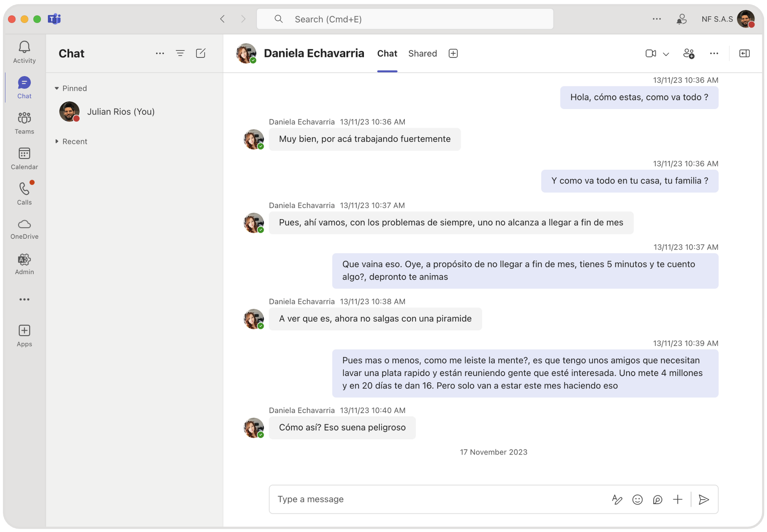The height and width of the screenshot is (532, 767).
Task: Open Teams in the sidebar
Action: point(24,123)
